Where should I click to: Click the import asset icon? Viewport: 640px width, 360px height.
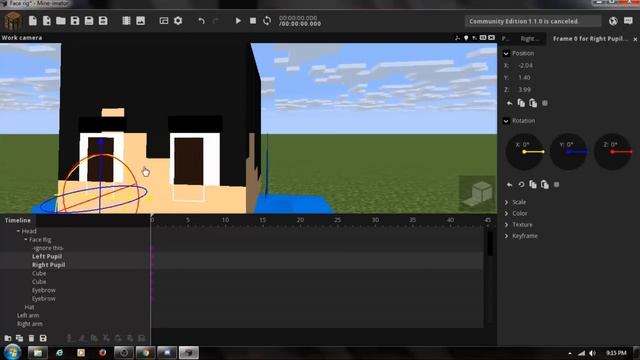point(47,21)
